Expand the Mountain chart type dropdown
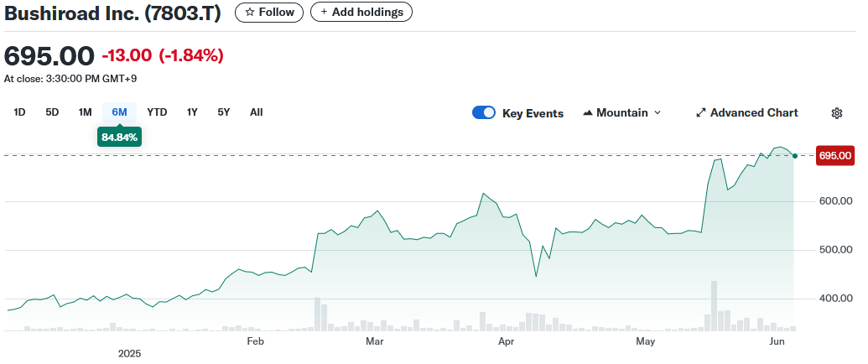Viewport: 868px width, 364px height. [657, 113]
